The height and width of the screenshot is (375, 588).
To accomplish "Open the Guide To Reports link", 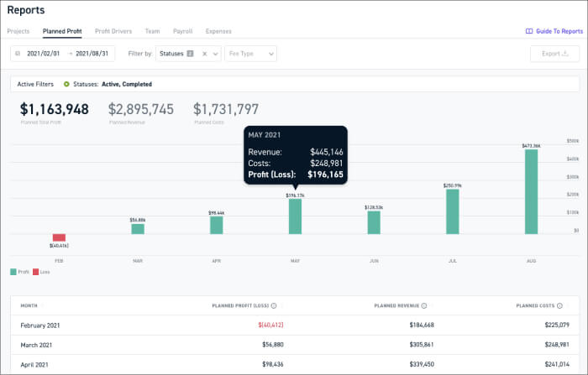I will (559, 31).
